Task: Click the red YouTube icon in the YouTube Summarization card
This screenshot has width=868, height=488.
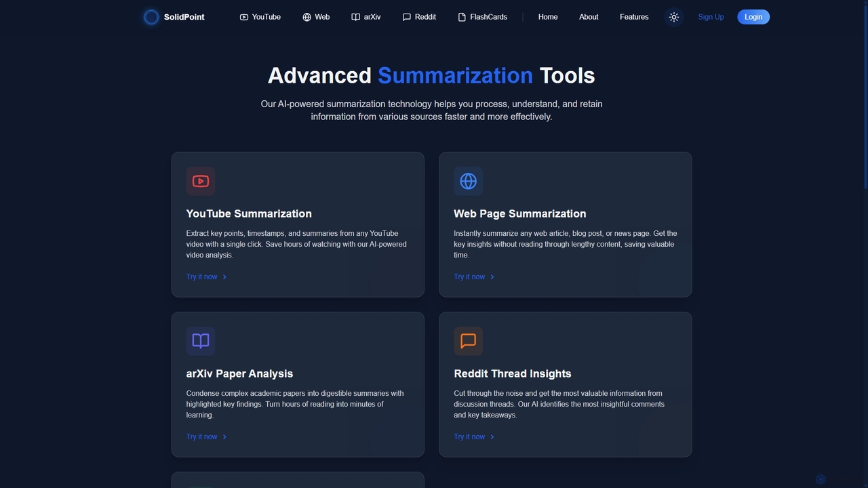Action: (201, 181)
